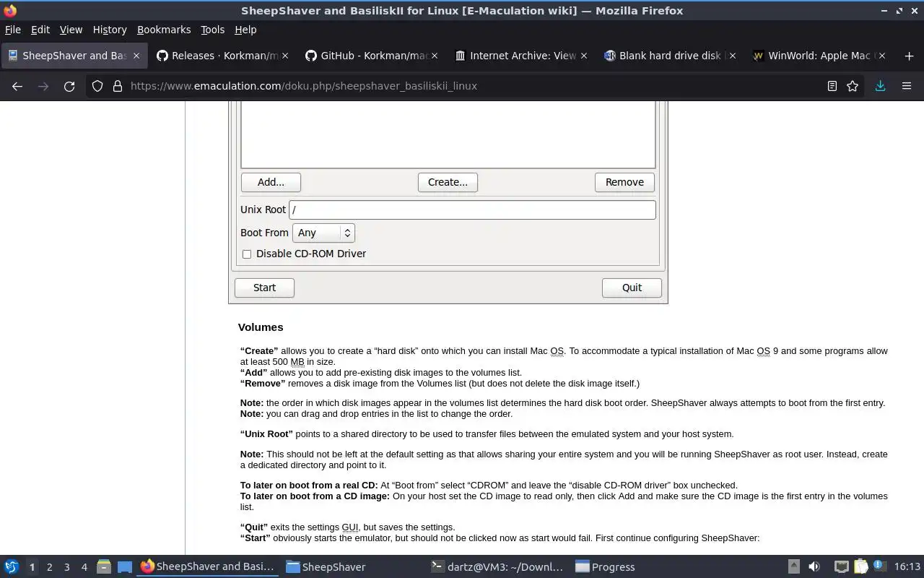Switch to workspace 1

tap(32, 567)
